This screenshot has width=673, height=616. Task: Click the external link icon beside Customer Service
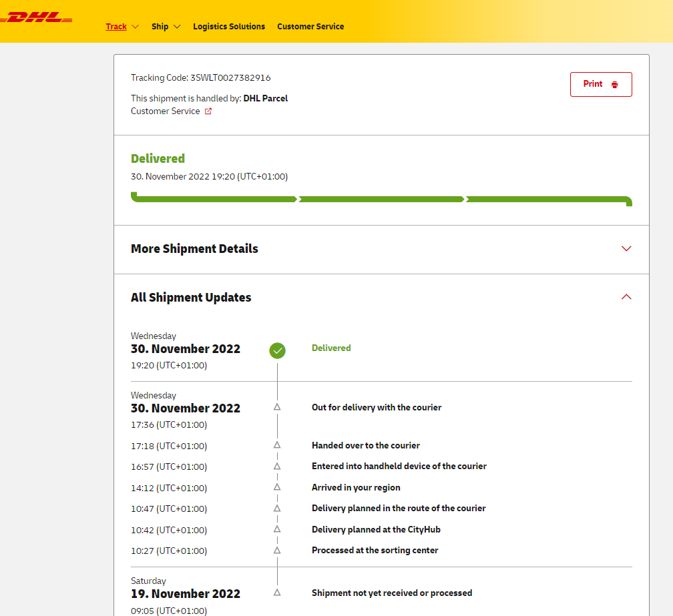point(208,111)
